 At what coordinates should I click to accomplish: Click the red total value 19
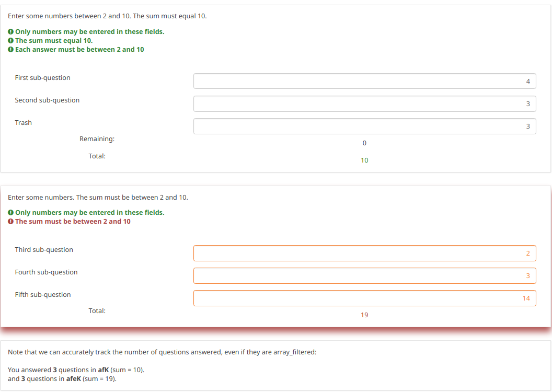364,315
